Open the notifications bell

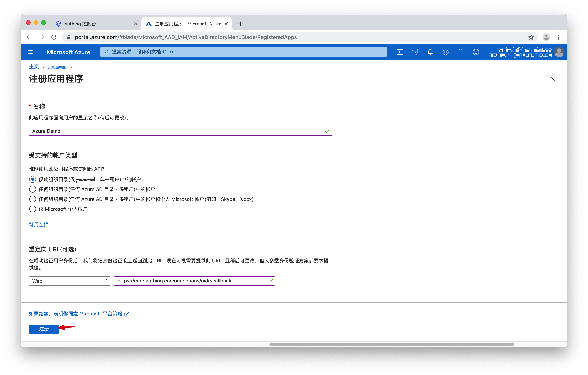[430, 52]
